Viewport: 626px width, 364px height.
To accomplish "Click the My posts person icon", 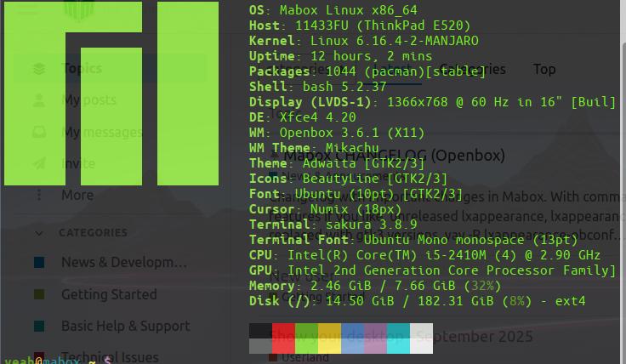I will [39, 100].
